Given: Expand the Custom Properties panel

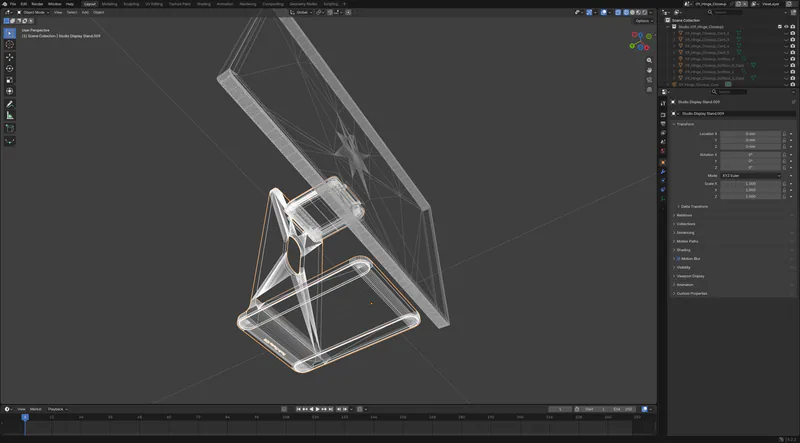Looking at the screenshot, I should [x=690, y=293].
